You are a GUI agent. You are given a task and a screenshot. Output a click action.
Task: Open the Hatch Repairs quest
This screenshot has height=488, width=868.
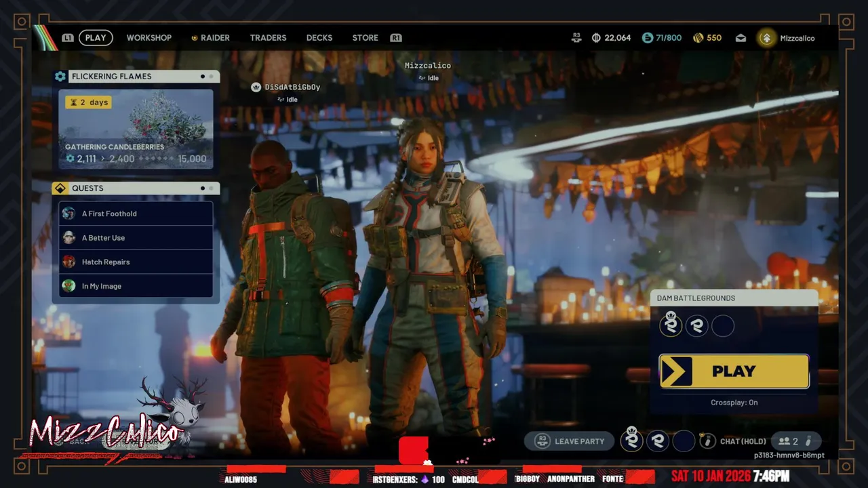pos(136,262)
